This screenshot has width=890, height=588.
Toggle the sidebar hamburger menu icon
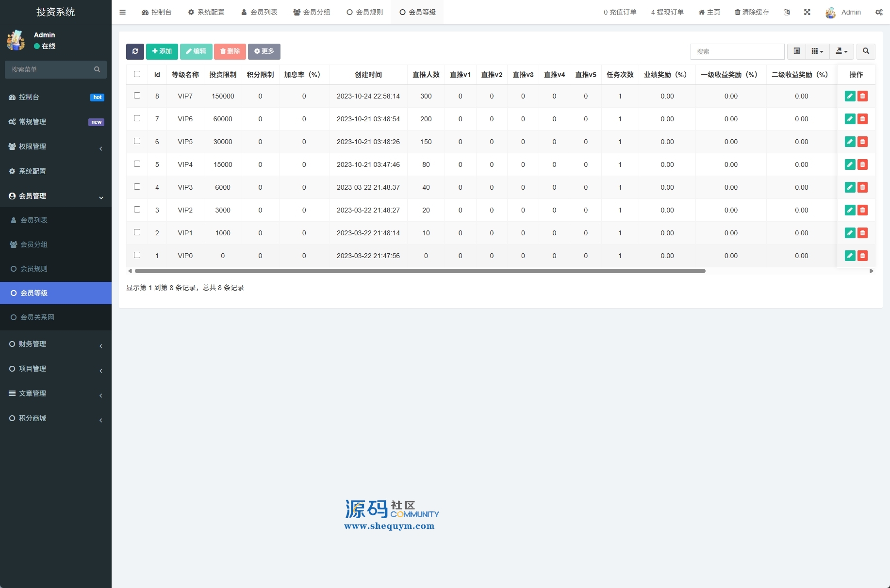[x=122, y=12]
